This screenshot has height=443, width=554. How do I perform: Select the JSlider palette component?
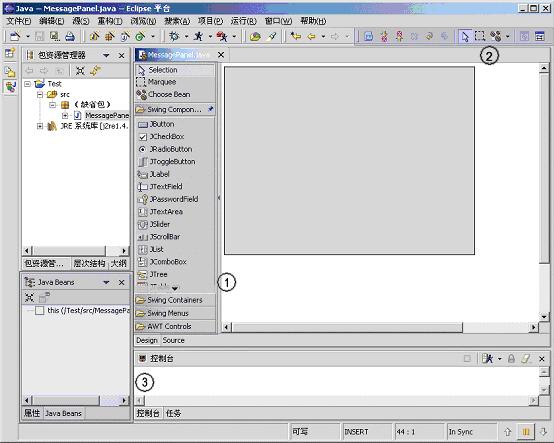154,224
